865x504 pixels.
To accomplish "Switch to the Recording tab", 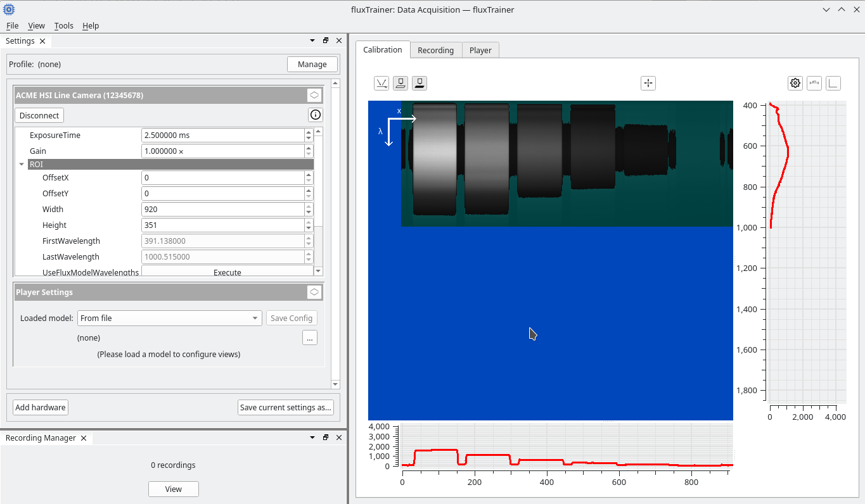I will click(435, 50).
